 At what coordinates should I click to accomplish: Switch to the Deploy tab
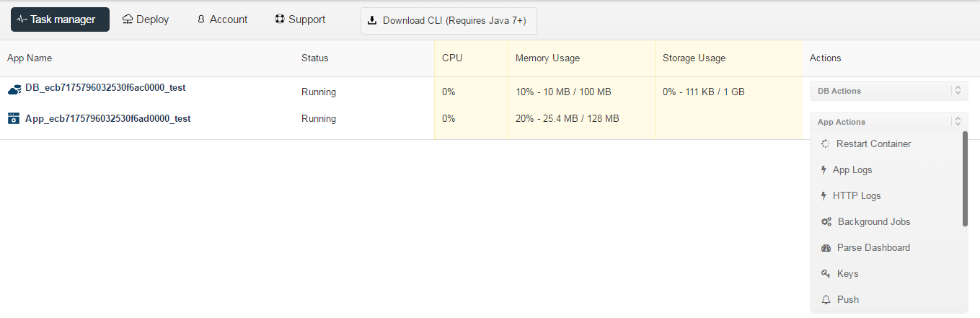[x=146, y=19]
